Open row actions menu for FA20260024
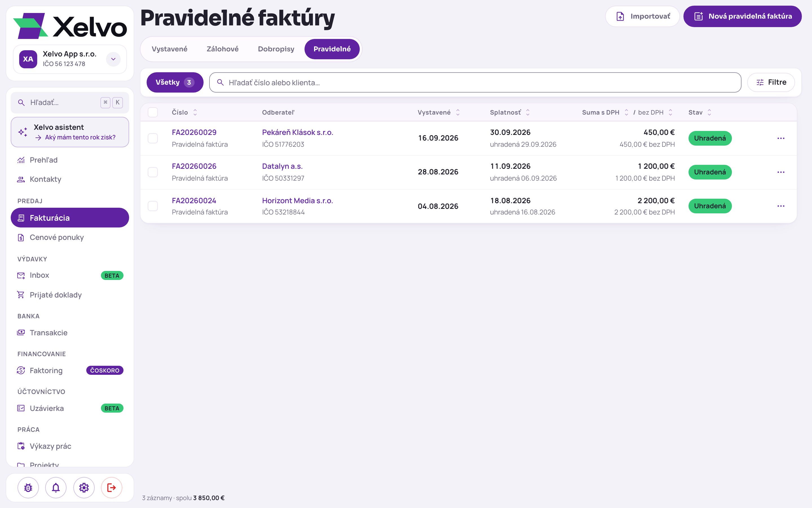This screenshot has height=508, width=812. (x=781, y=206)
